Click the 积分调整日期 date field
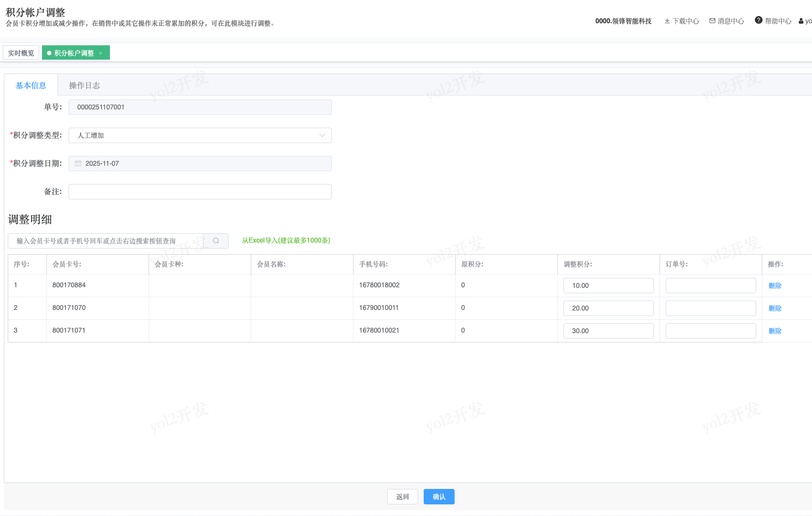Image resolution: width=812 pixels, height=516 pixels. click(x=200, y=164)
